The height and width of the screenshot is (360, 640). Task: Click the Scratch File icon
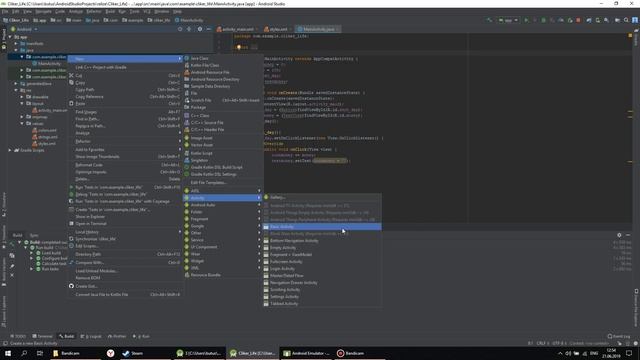coord(187,100)
